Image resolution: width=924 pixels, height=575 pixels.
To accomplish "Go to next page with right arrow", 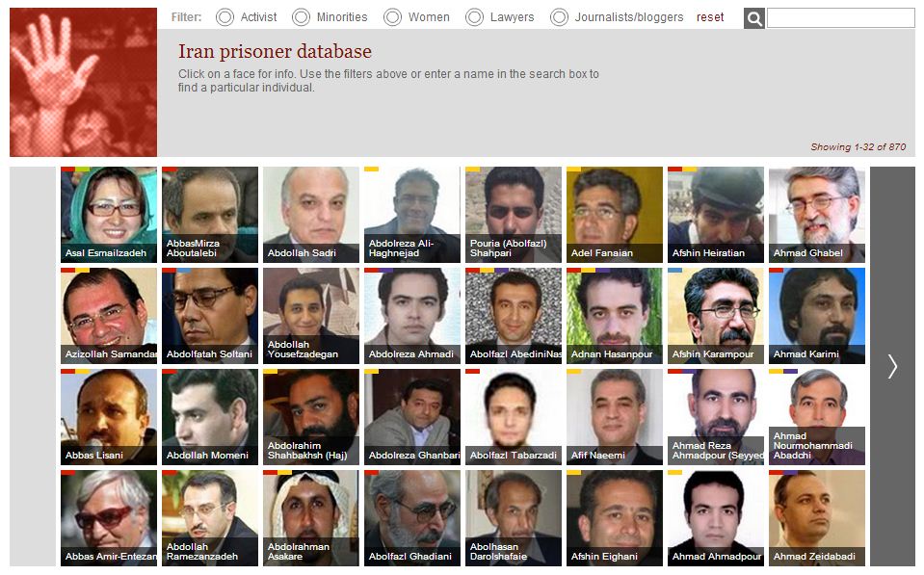I will point(892,366).
